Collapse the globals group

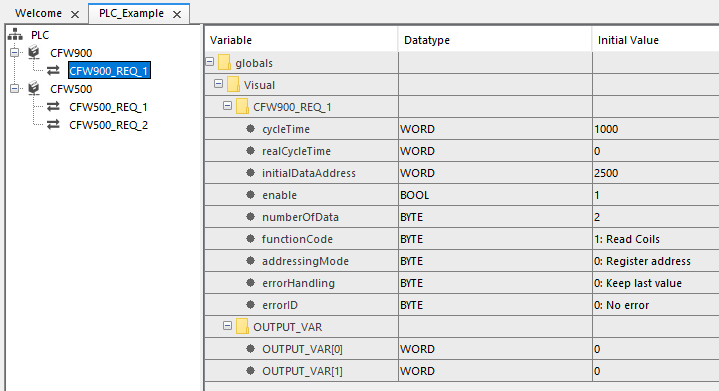pos(210,61)
